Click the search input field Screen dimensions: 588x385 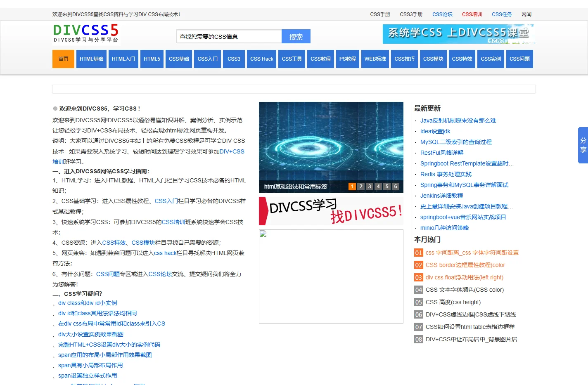[229, 36]
